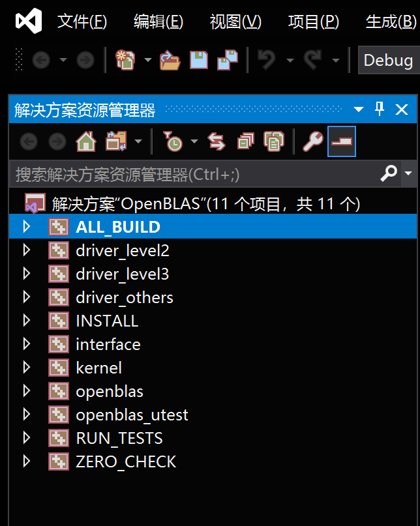The width and height of the screenshot is (420, 526).
Task: Select the interface project label
Action: click(x=108, y=345)
